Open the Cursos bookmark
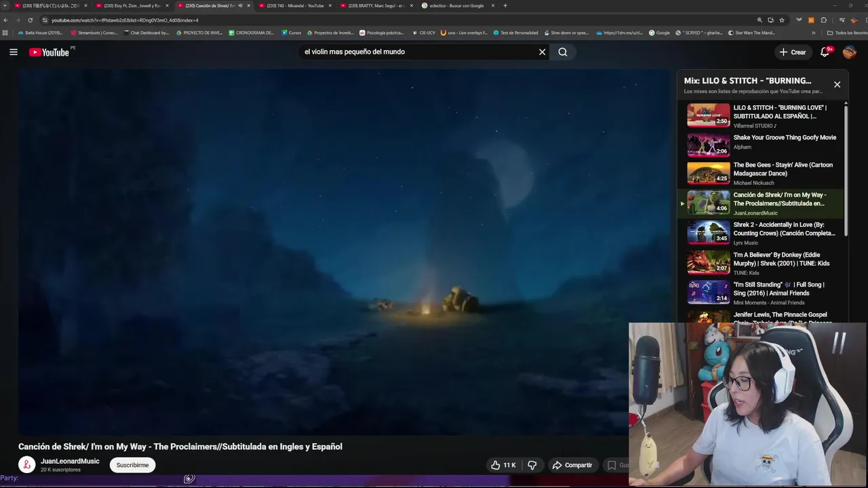The image size is (868, 488). pyautogui.click(x=291, y=33)
